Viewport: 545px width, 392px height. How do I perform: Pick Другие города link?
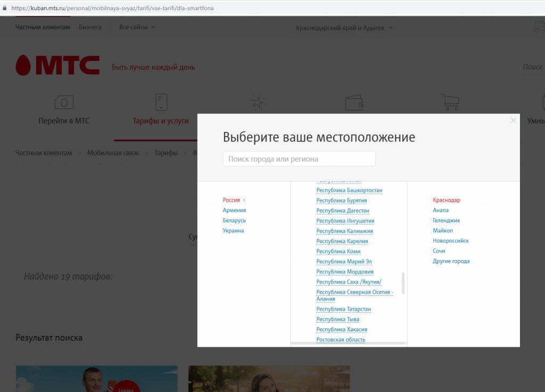point(451,261)
